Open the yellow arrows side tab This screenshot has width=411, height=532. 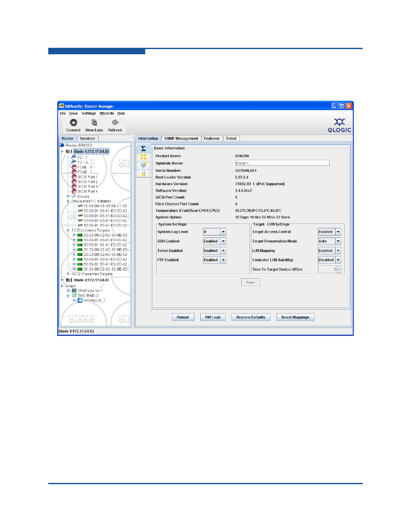[143, 157]
